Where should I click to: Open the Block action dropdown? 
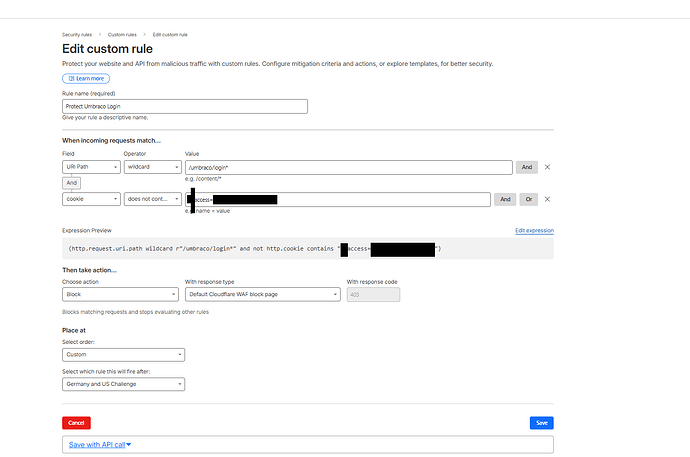pyautogui.click(x=120, y=294)
